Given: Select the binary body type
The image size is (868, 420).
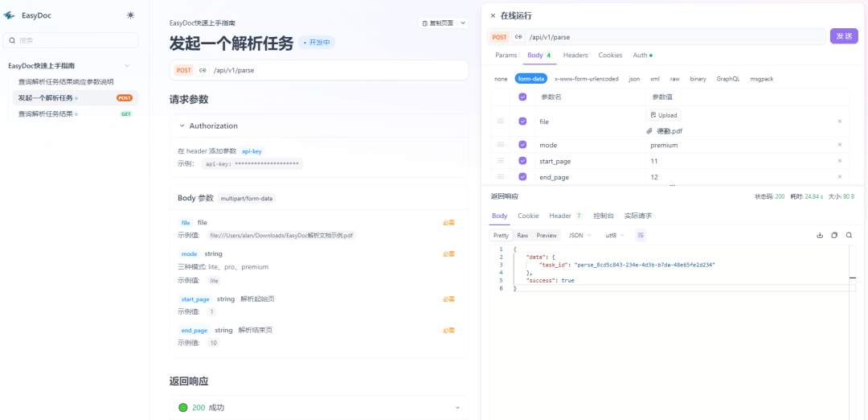Looking at the screenshot, I should [x=698, y=79].
